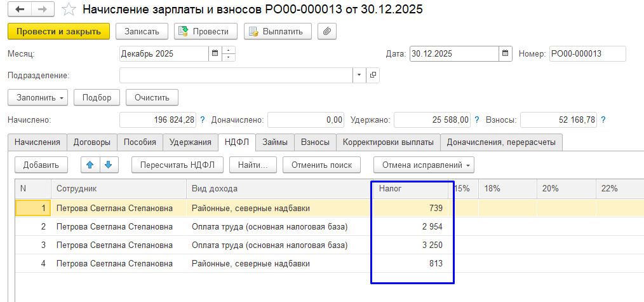644x302 pixels.
Task: Click the forward navigation arrow
Action: coord(43,10)
